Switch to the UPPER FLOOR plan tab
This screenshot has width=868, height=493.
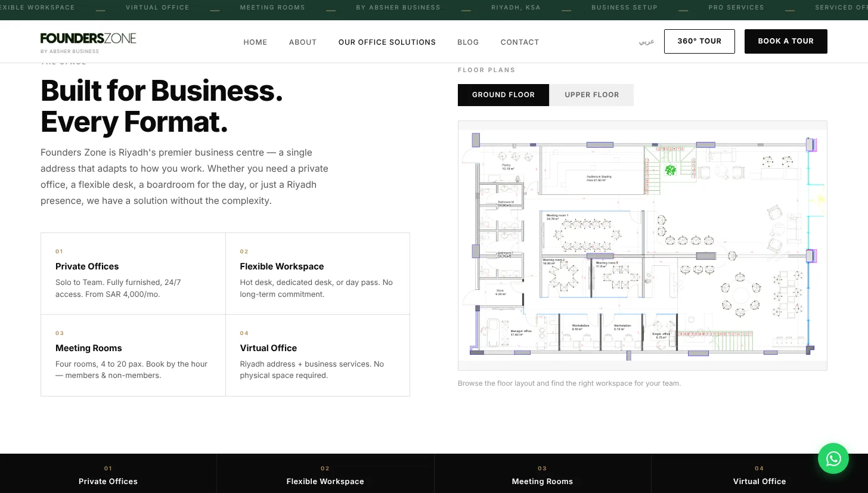coord(591,95)
